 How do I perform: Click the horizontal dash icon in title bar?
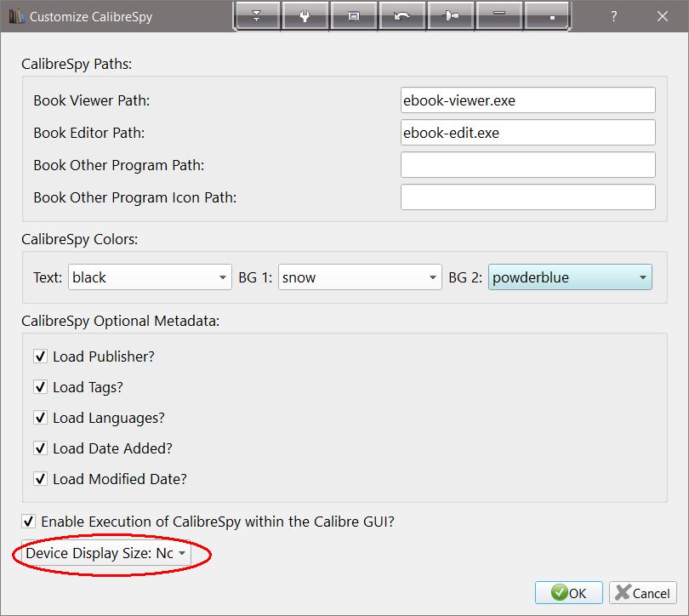pos(498,16)
